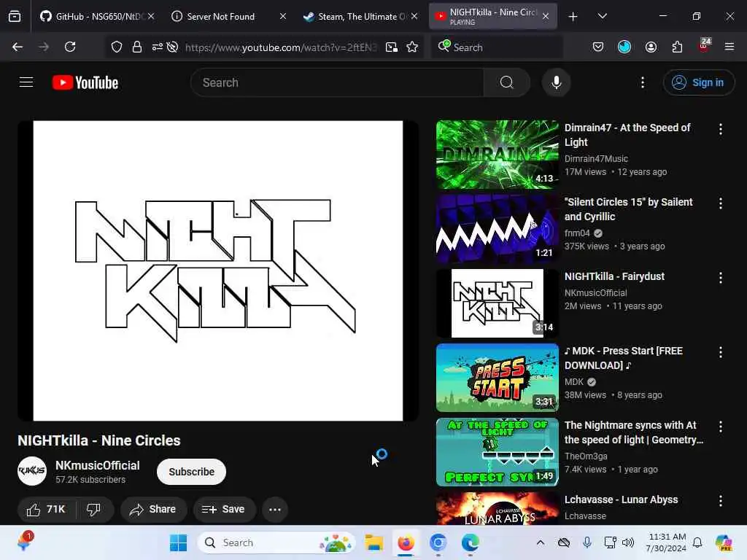The width and height of the screenshot is (747, 560).
Task: Open File Explorer from the taskbar
Action: [x=374, y=542]
